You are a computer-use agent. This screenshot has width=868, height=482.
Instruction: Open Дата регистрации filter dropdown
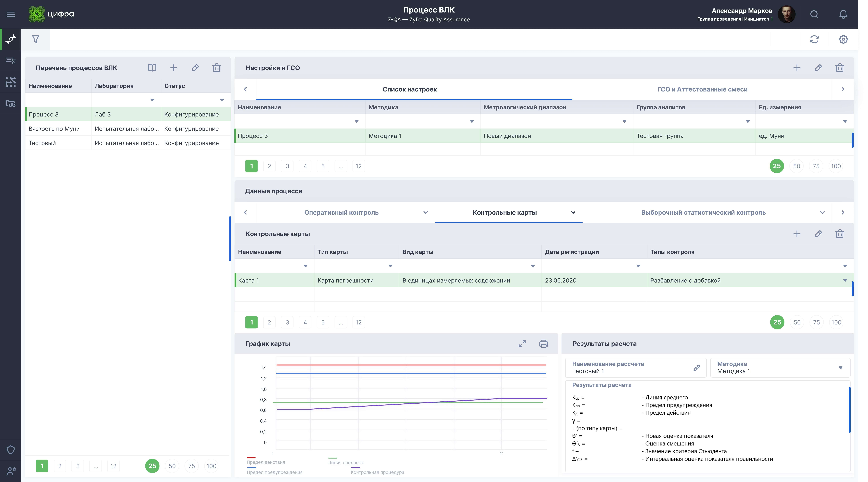638,266
